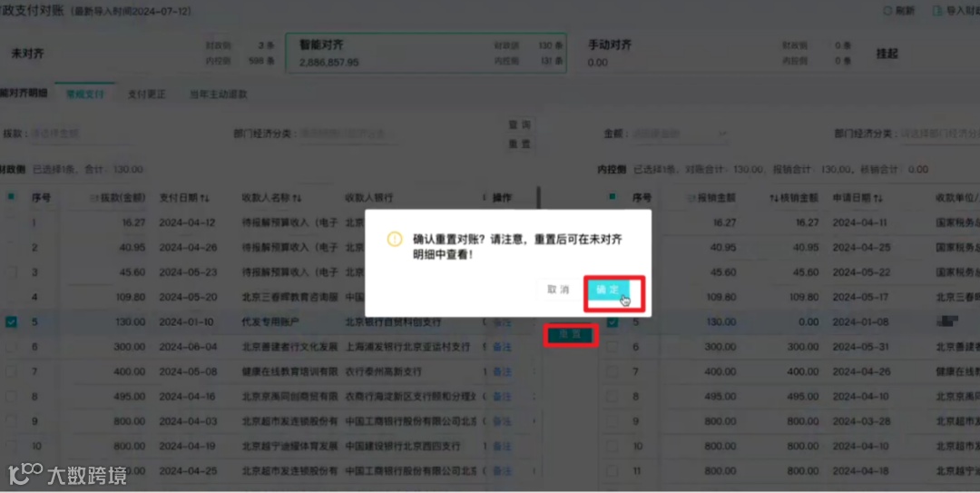Check the 财政侧 row 3 checkbox, amount 45.60
Viewport: 980px width, 493px height.
coord(11,272)
